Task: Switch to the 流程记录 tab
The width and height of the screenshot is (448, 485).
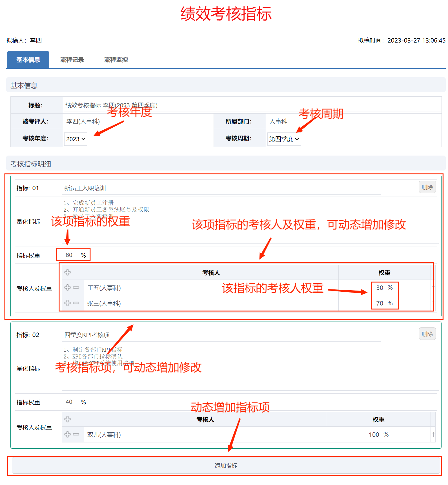Action: click(72, 60)
